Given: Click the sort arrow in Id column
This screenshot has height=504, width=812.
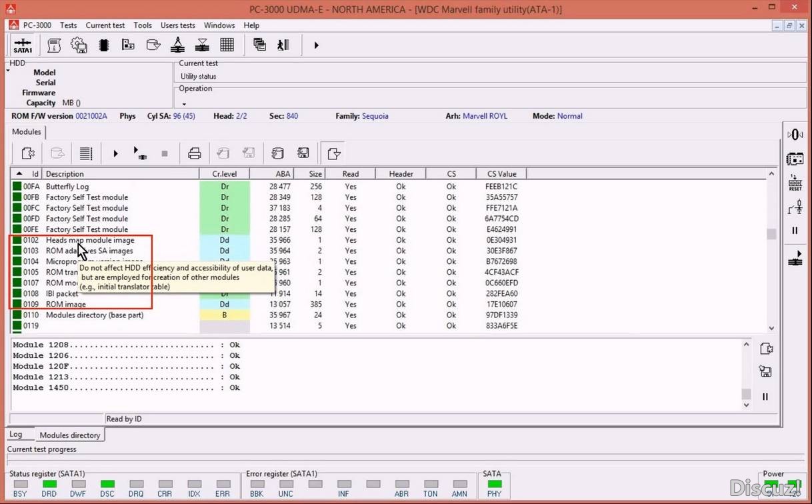Looking at the screenshot, I should tap(19, 173).
